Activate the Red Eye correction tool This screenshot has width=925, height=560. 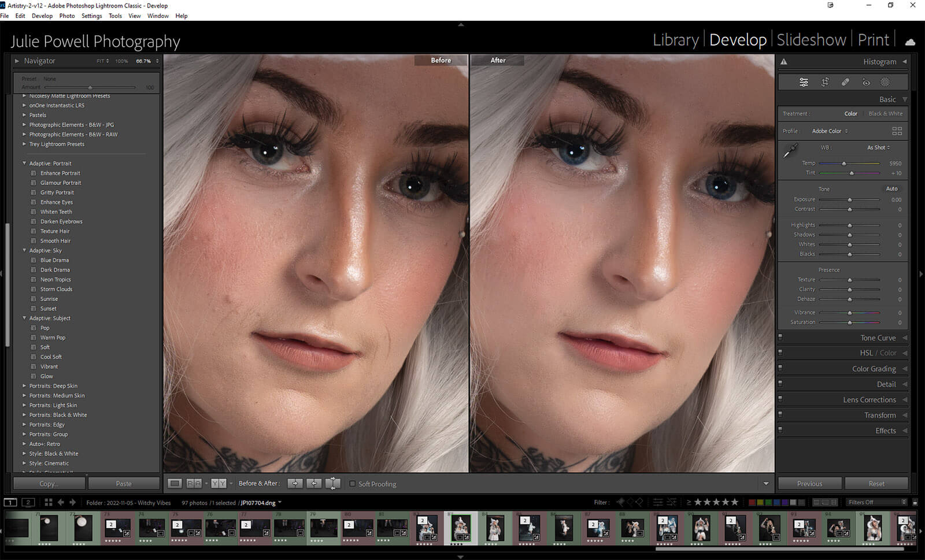pyautogui.click(x=865, y=82)
